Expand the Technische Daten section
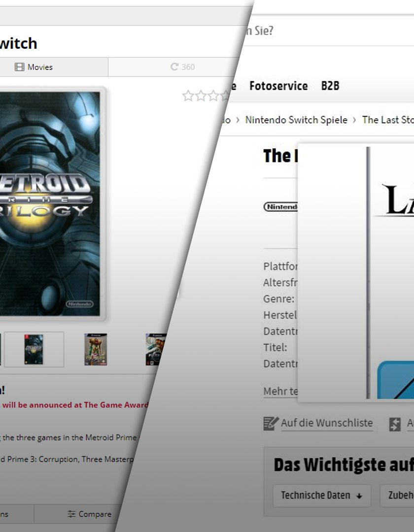The height and width of the screenshot is (532, 414). pyautogui.click(x=322, y=496)
